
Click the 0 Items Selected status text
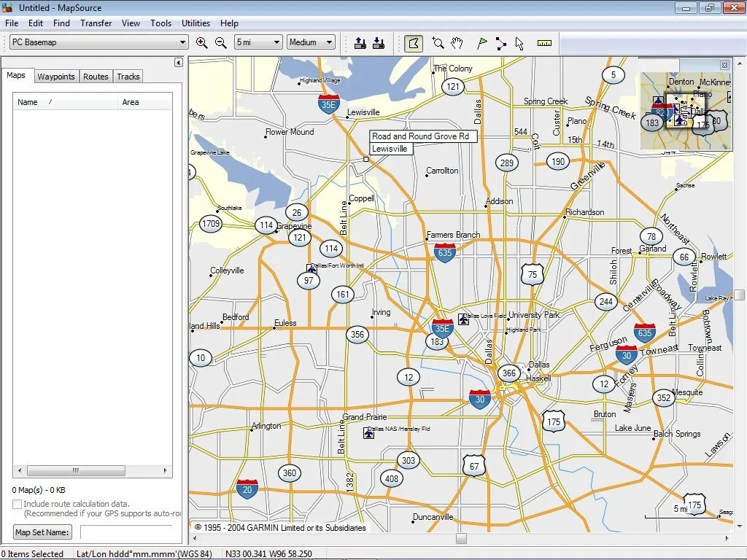tap(32, 554)
